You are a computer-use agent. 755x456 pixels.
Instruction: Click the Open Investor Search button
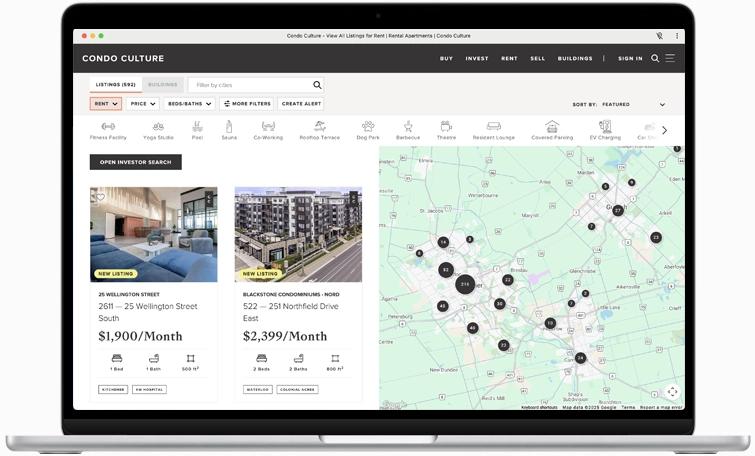tap(135, 162)
